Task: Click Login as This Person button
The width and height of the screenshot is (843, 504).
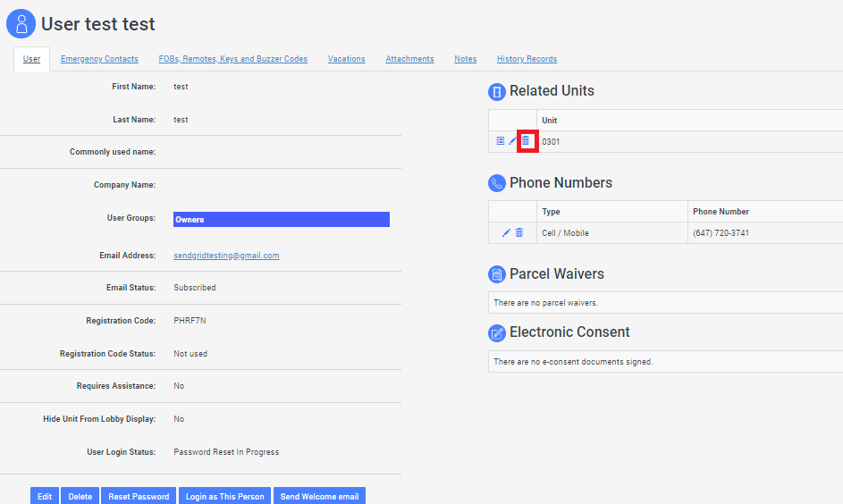Action: (x=224, y=496)
